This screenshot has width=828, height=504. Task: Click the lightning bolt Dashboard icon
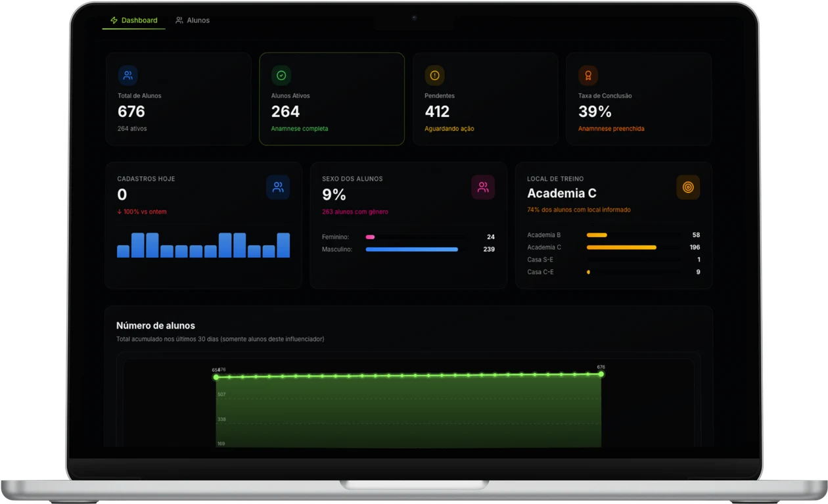(114, 20)
